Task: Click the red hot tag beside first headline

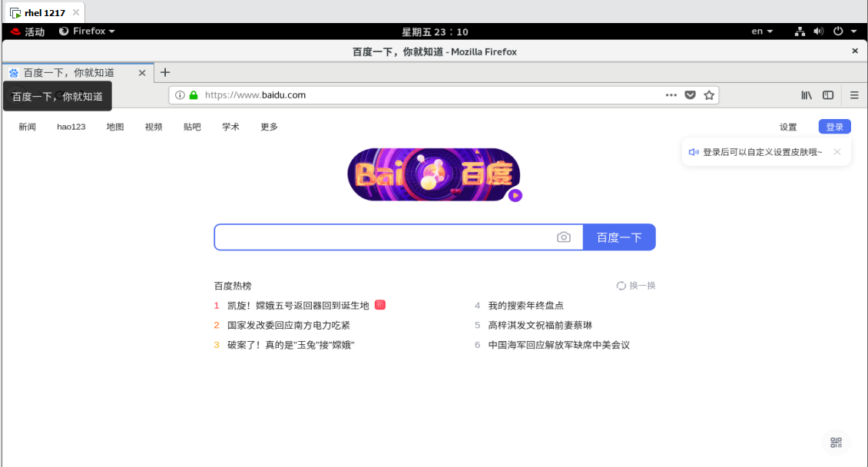Action: pos(379,305)
